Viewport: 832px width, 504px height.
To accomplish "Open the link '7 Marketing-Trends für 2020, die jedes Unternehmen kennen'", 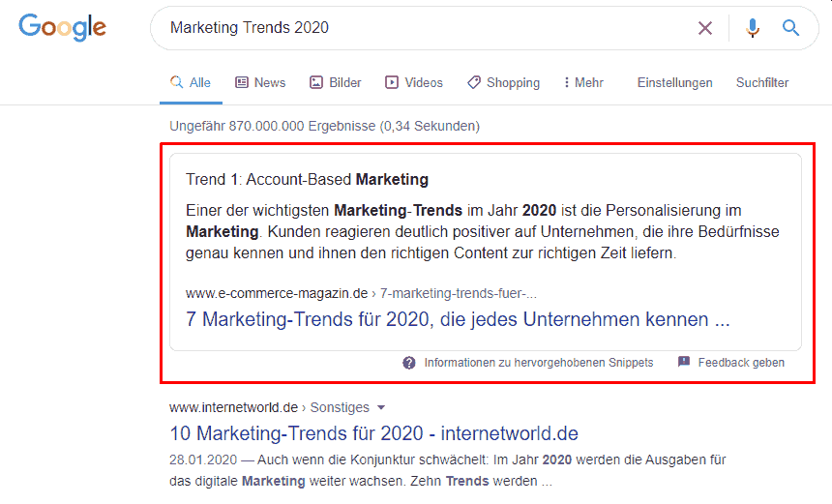I will click(458, 319).
